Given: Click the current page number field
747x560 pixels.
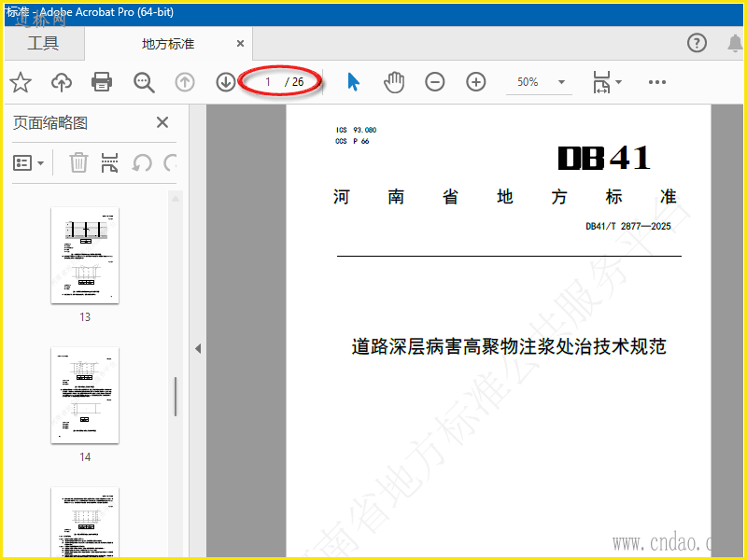Looking at the screenshot, I should tap(268, 82).
